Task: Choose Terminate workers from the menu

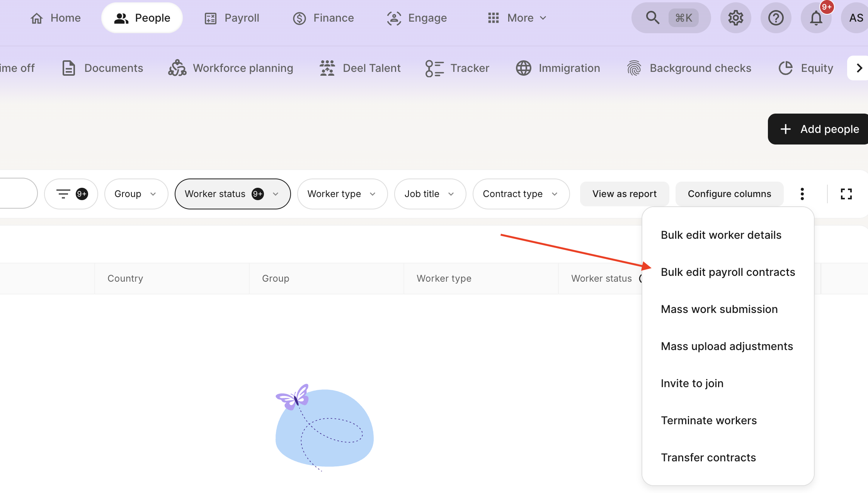Action: pyautogui.click(x=709, y=420)
